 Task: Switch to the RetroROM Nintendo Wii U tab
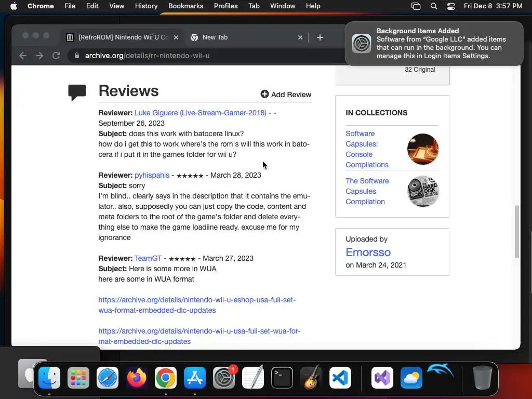pos(122,37)
